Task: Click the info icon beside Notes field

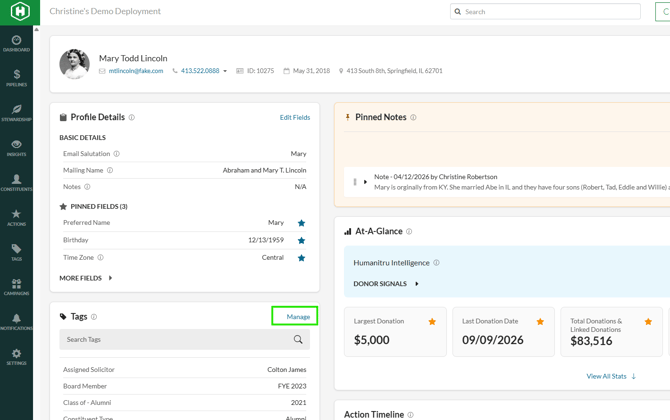Action: 87,187
